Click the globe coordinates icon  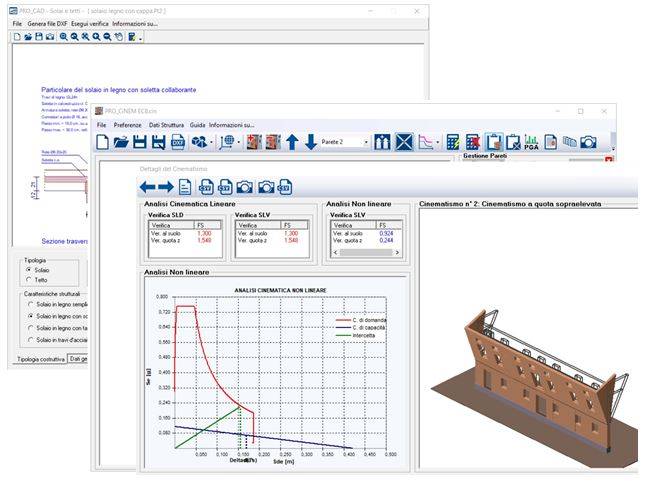coord(227,142)
